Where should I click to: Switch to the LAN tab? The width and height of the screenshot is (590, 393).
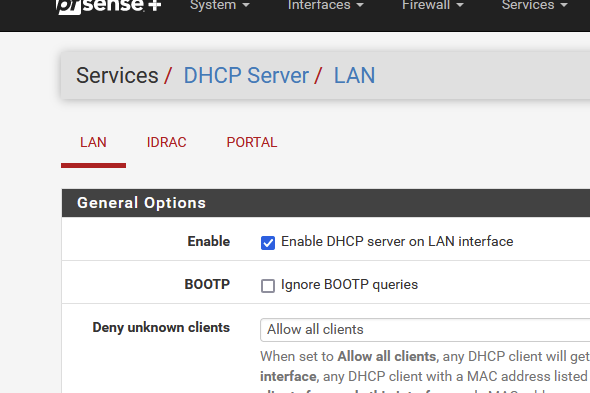93,142
